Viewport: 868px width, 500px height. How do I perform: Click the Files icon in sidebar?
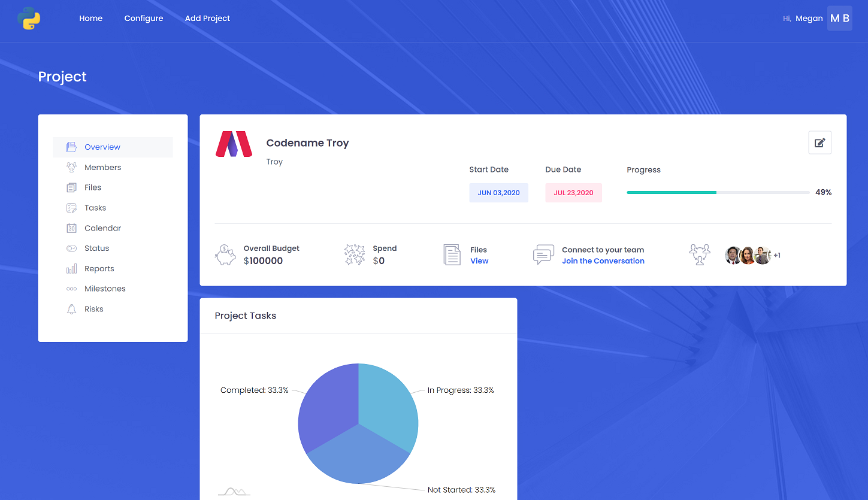71,187
